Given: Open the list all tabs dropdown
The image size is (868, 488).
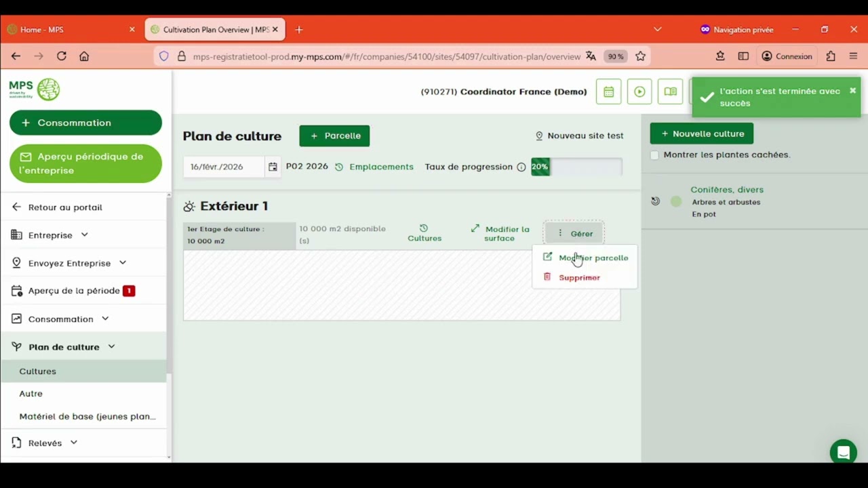Looking at the screenshot, I should tap(657, 29).
